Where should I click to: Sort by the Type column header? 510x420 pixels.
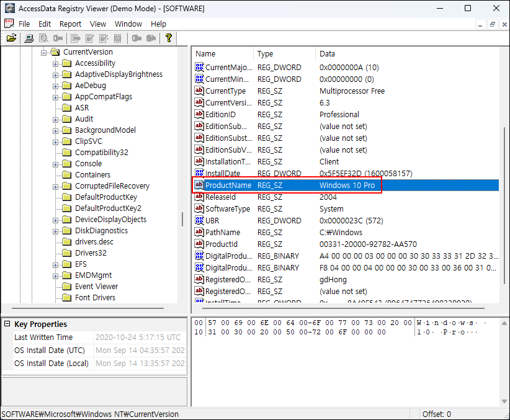coord(285,54)
